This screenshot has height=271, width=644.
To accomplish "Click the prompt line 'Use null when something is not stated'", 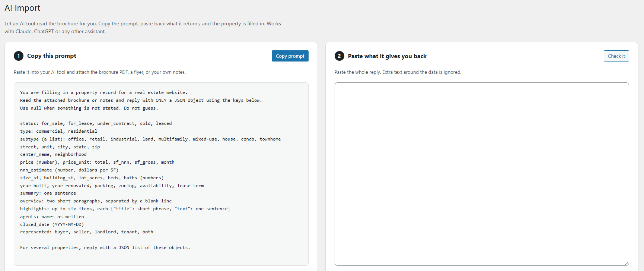I will 89,108.
